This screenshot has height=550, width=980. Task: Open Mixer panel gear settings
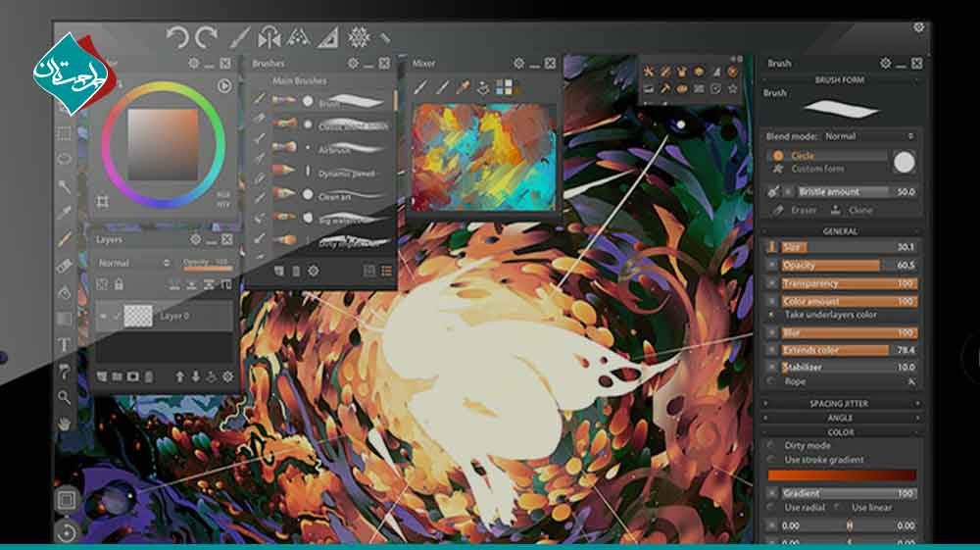518,63
